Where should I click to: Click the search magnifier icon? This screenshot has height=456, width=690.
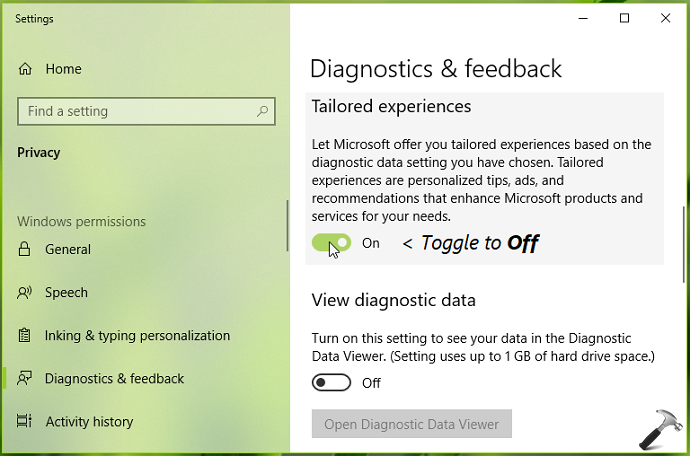(x=262, y=111)
